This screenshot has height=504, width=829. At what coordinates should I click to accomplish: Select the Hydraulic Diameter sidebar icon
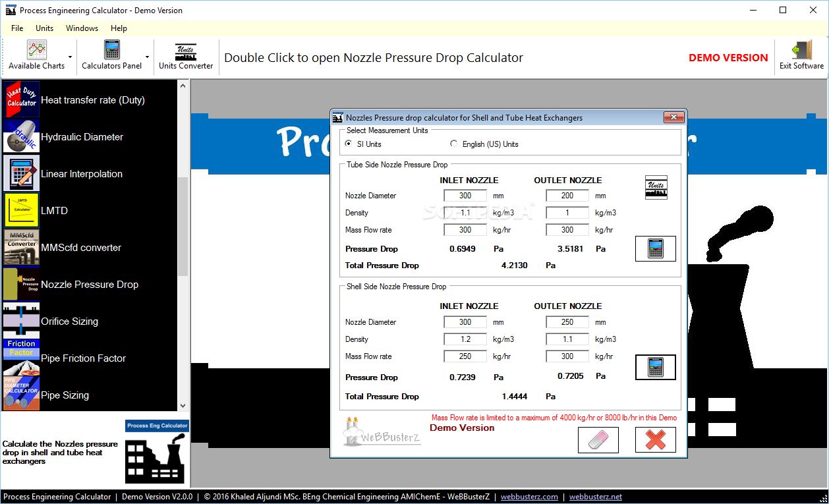coord(22,136)
